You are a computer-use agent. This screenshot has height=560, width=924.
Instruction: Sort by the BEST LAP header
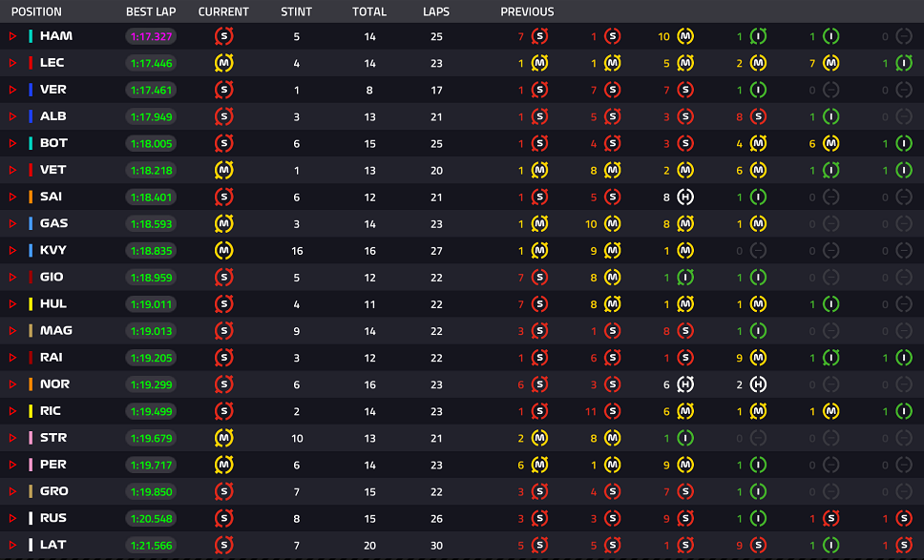pos(151,11)
